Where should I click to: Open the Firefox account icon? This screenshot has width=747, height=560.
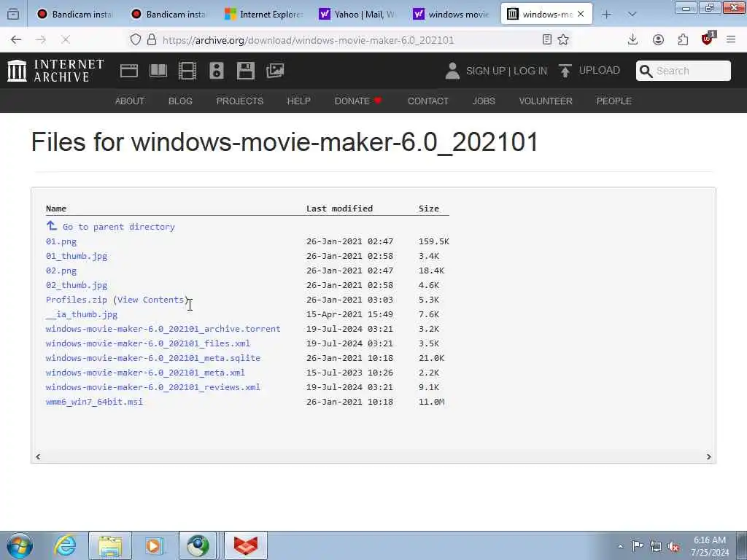(x=658, y=40)
